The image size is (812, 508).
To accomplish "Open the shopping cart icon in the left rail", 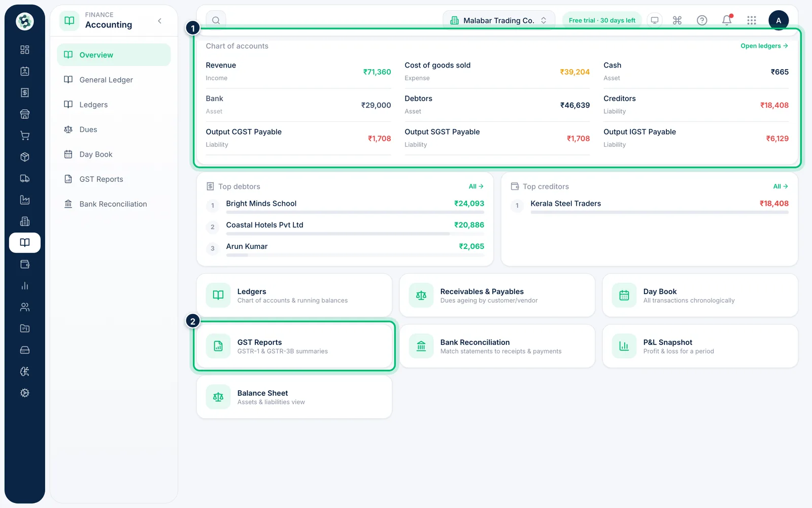I will [24, 136].
